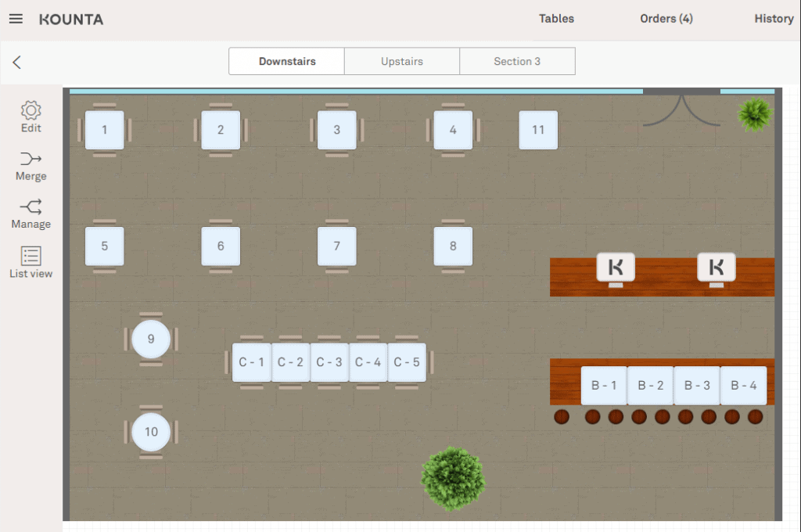Select table 6
This screenshot has height=532, width=801.
[221, 246]
